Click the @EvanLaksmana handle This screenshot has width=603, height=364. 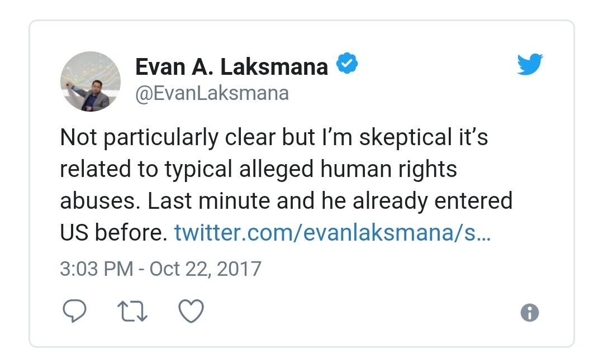[x=212, y=93]
